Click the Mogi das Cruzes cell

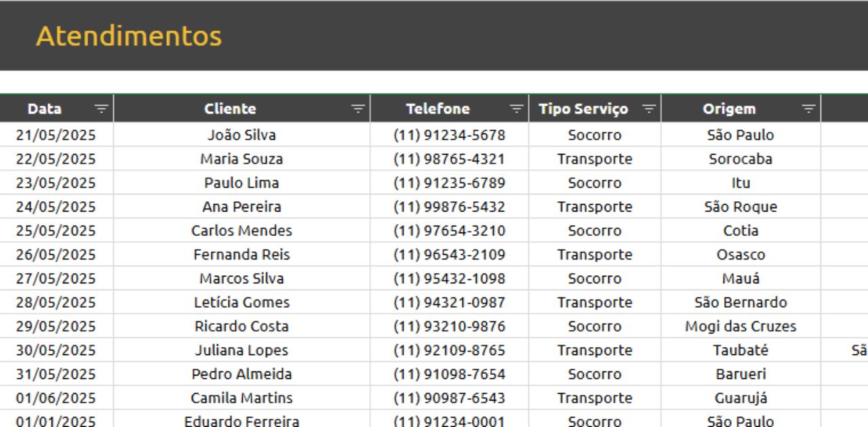tap(741, 326)
